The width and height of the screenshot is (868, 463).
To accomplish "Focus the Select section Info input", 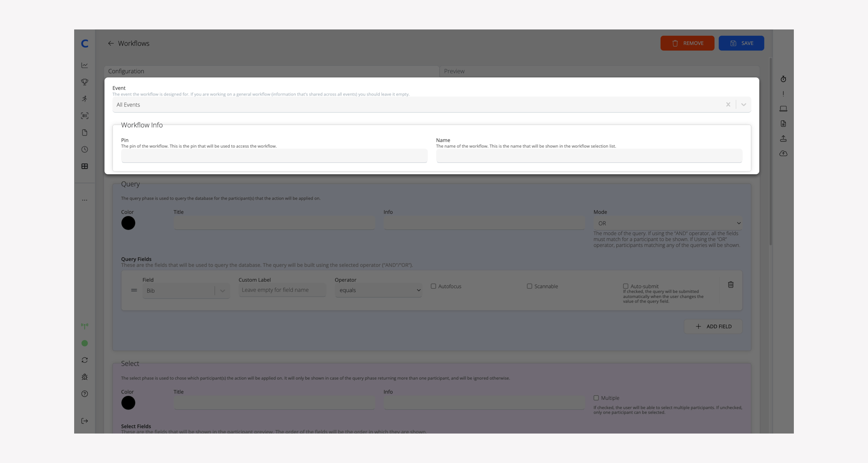I will tap(484, 402).
